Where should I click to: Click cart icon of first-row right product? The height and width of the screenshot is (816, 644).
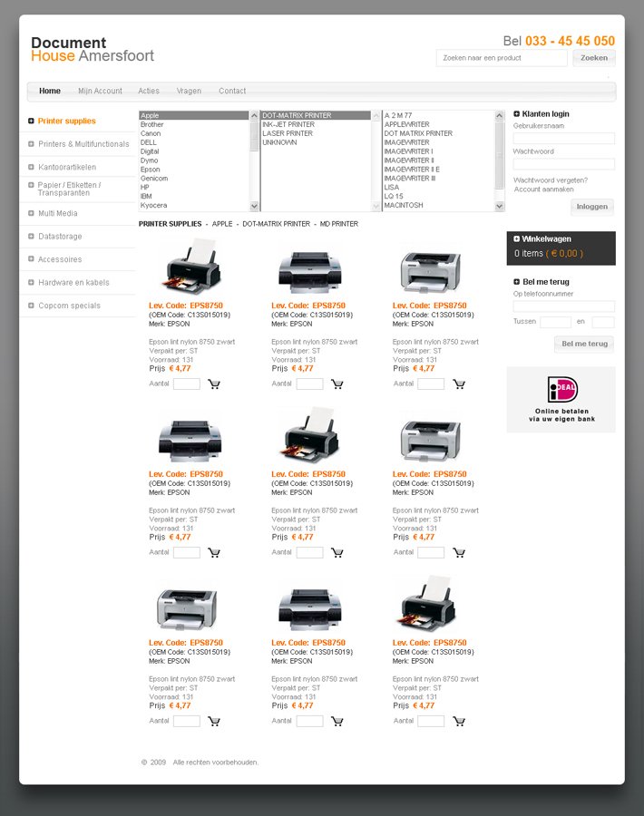coord(459,384)
